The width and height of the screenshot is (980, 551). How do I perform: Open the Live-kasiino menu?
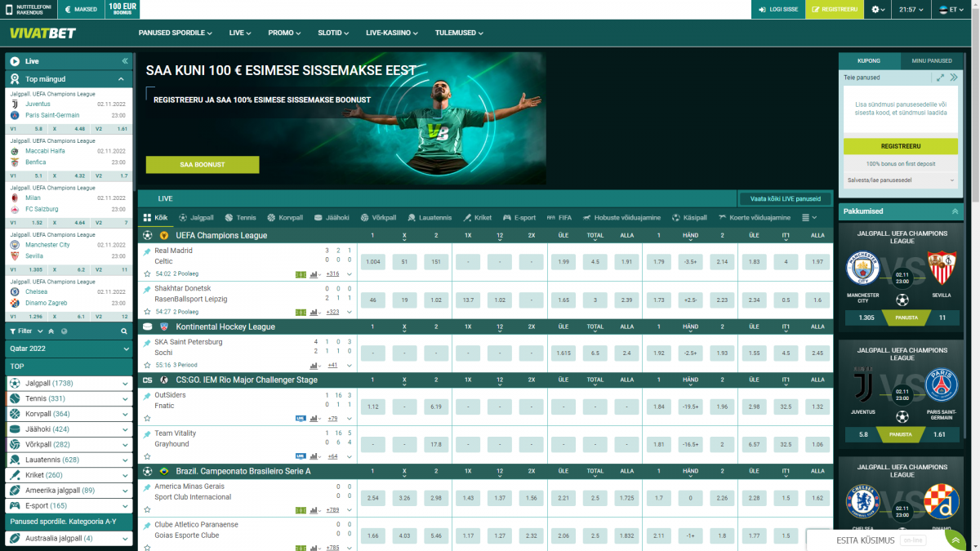tap(392, 33)
